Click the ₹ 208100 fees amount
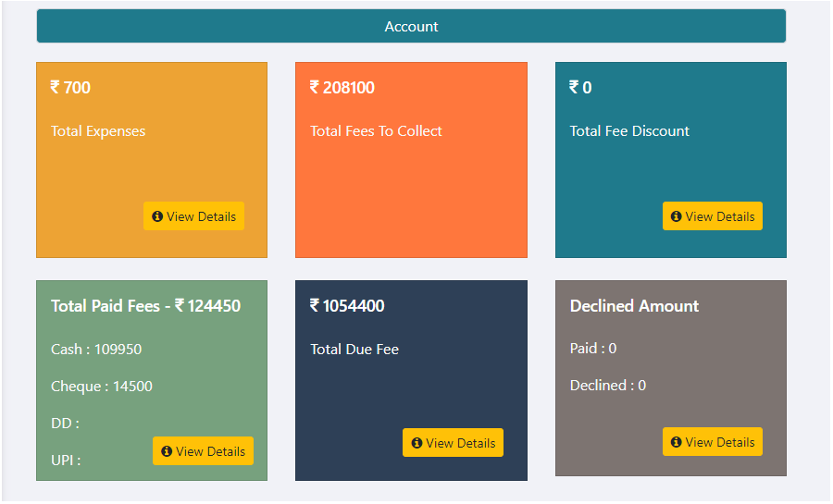 (x=342, y=88)
